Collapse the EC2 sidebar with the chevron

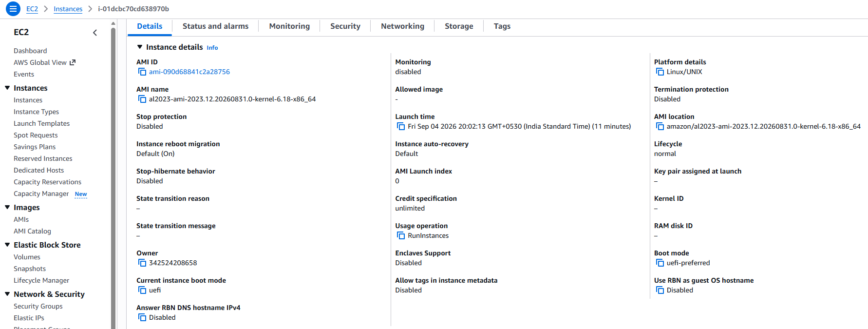point(95,33)
